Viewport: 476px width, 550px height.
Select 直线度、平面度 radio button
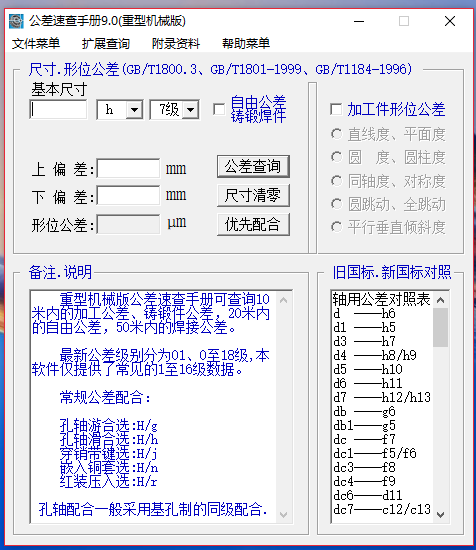tap(336, 134)
